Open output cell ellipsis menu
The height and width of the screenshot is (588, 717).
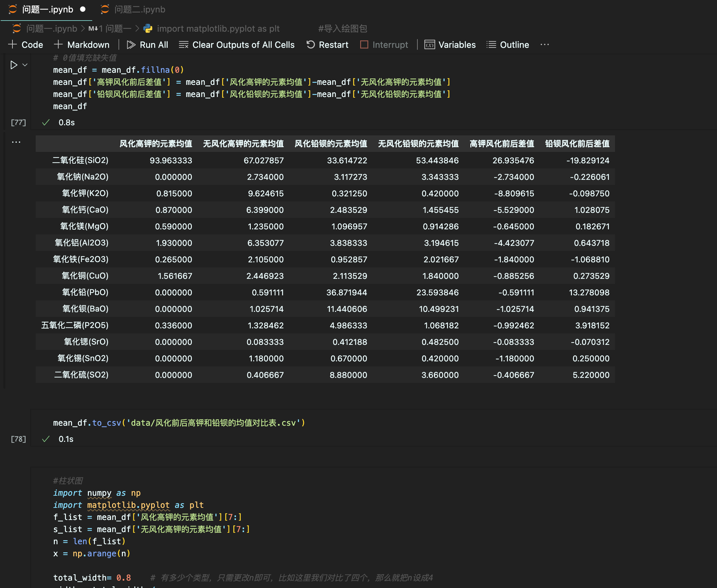16,142
